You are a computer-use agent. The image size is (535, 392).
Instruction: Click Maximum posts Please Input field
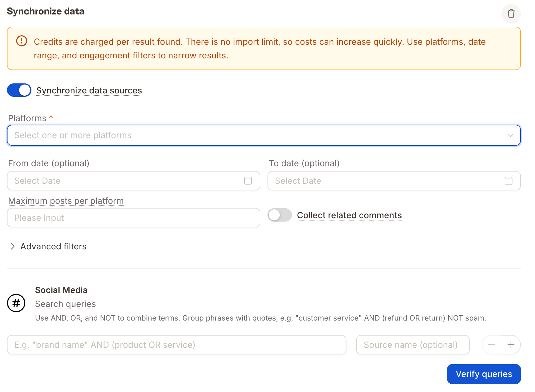tap(133, 218)
